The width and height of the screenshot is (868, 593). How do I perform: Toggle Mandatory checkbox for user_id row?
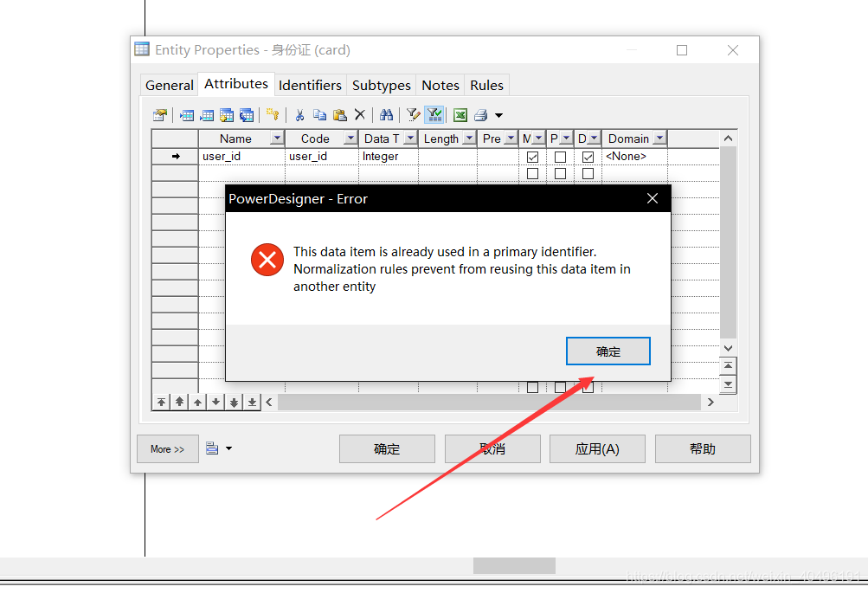point(532,157)
